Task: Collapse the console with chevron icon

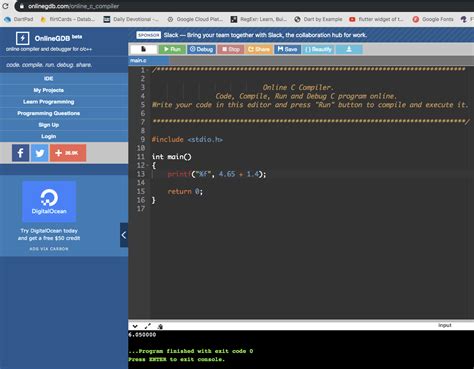Action: click(x=135, y=326)
